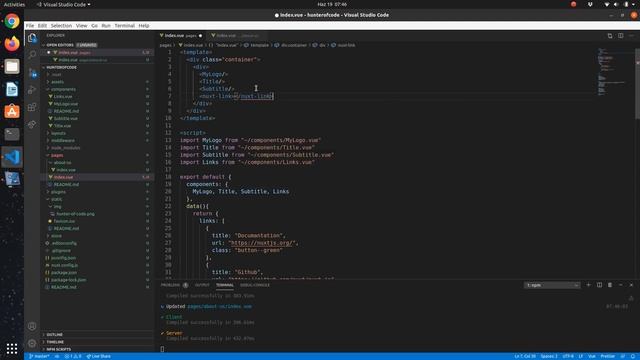Switch to the Debug Console tab
Viewport: 640px width, 360px height.
pos(255,285)
